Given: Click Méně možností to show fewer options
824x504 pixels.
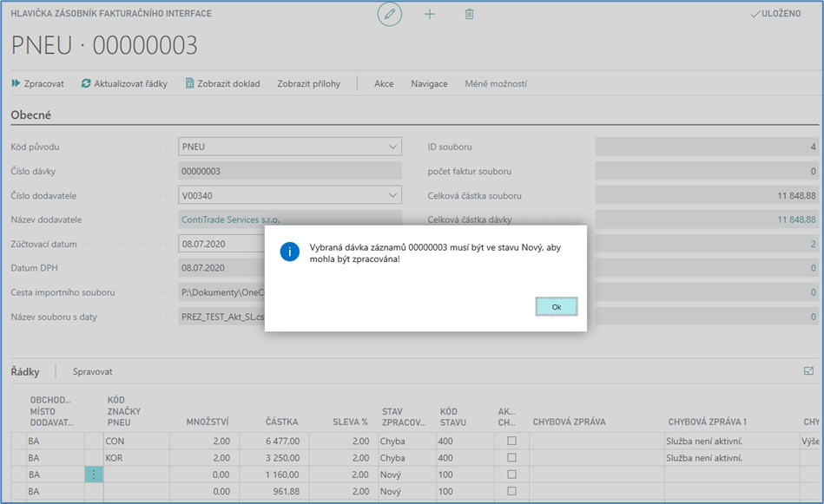Looking at the screenshot, I should tap(496, 84).
